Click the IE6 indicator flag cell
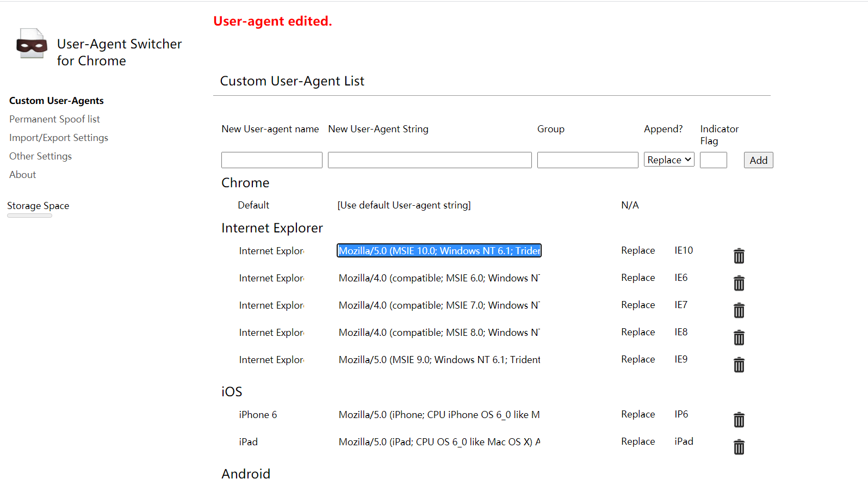This screenshot has height=485, width=868. [x=681, y=278]
